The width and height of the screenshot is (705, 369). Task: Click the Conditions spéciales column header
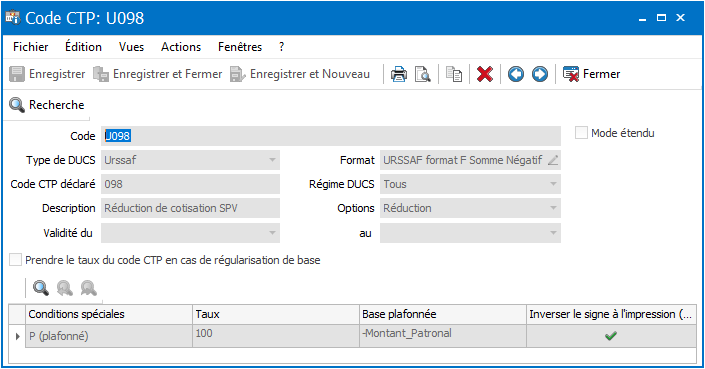tap(109, 314)
